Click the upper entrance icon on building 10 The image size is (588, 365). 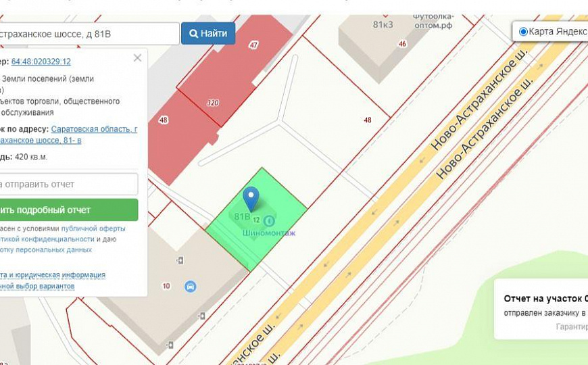[x=180, y=260]
